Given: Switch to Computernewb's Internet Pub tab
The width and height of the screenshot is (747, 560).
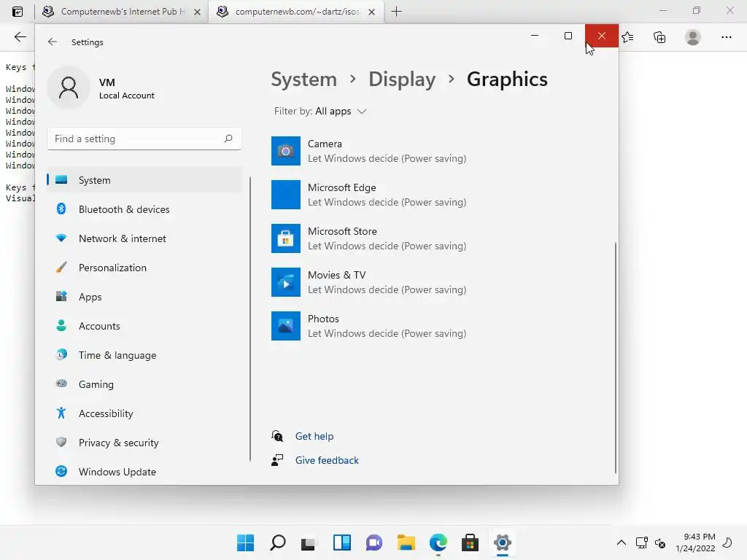Looking at the screenshot, I should pyautogui.click(x=121, y=12).
